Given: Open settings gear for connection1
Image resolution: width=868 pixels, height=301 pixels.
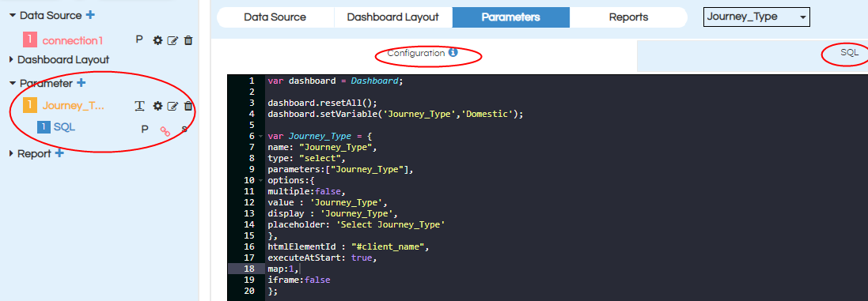Looking at the screenshot, I should click(157, 40).
